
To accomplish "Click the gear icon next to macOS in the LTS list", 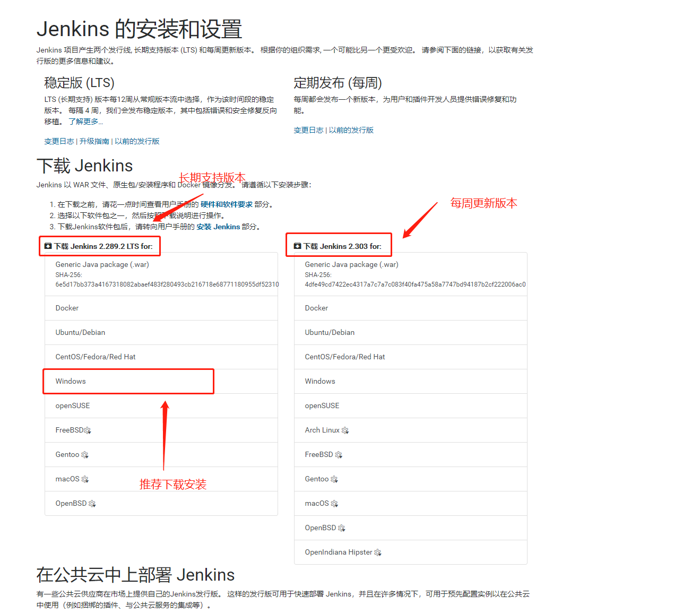I will (85, 479).
